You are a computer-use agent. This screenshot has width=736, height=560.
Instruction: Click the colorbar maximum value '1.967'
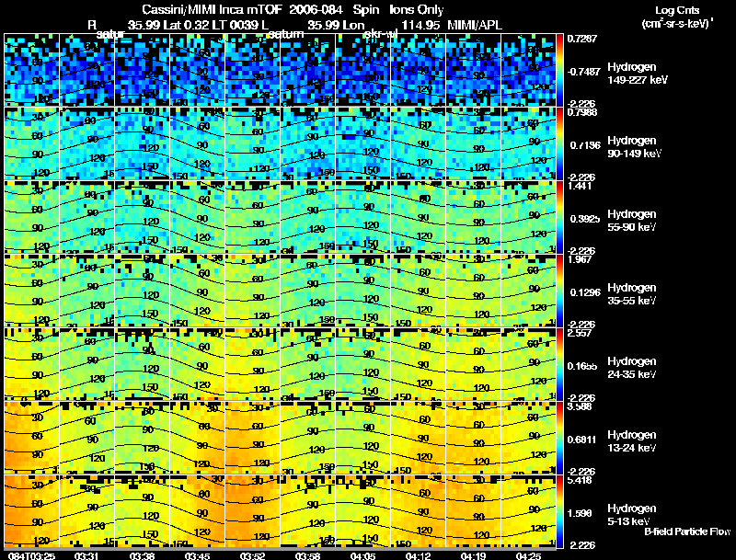(580, 260)
